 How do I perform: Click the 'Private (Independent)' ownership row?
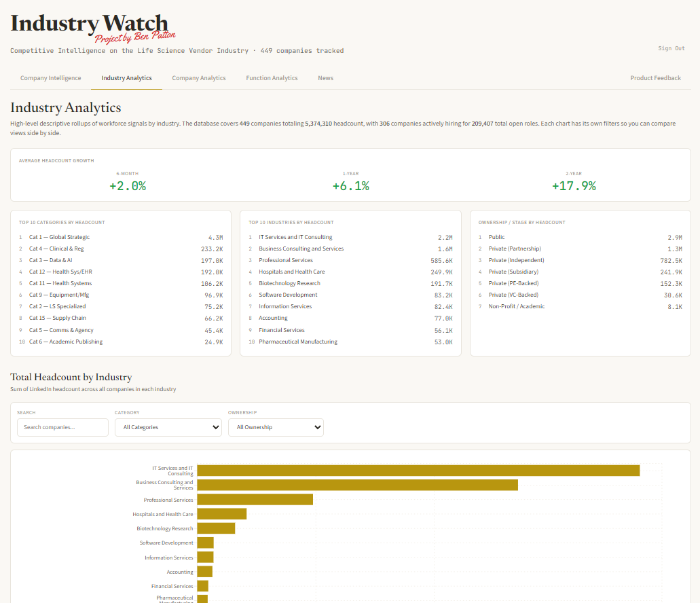tap(581, 260)
